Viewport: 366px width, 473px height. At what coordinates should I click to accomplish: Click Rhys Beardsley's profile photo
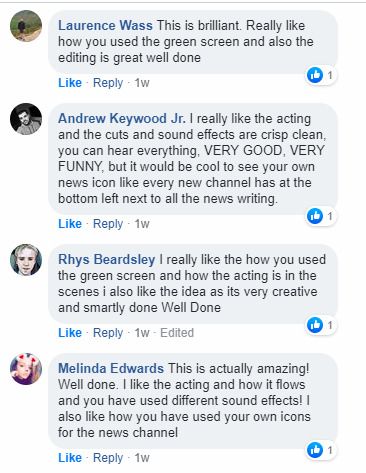pos(26,260)
